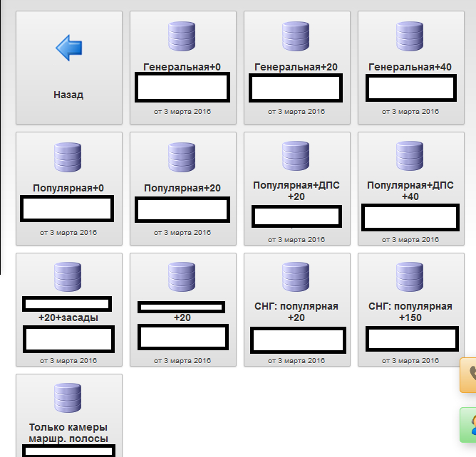Click database icon above Популярная+0
The width and height of the screenshot is (476, 457).
point(68,157)
